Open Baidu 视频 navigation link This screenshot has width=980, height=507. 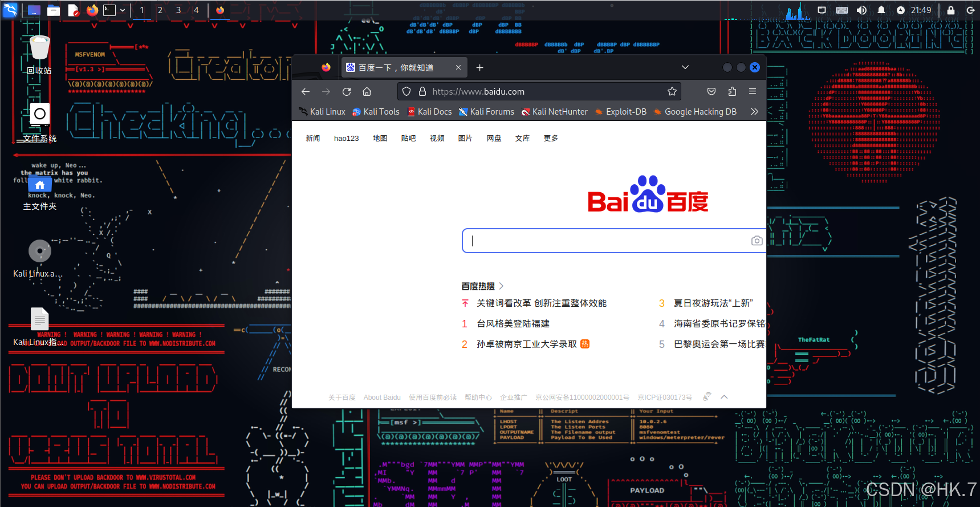437,139
